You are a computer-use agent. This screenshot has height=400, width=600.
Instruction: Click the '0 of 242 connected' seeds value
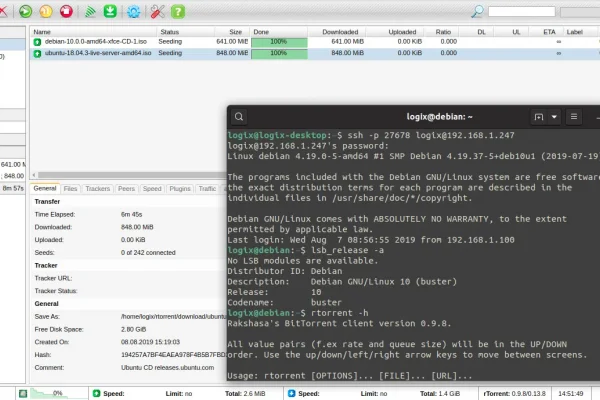click(148, 253)
